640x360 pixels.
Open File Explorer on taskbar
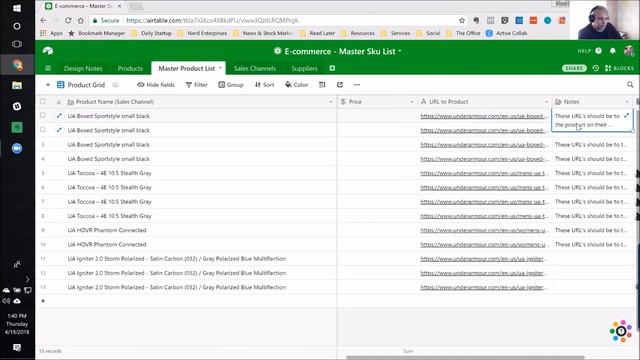[x=17, y=85]
